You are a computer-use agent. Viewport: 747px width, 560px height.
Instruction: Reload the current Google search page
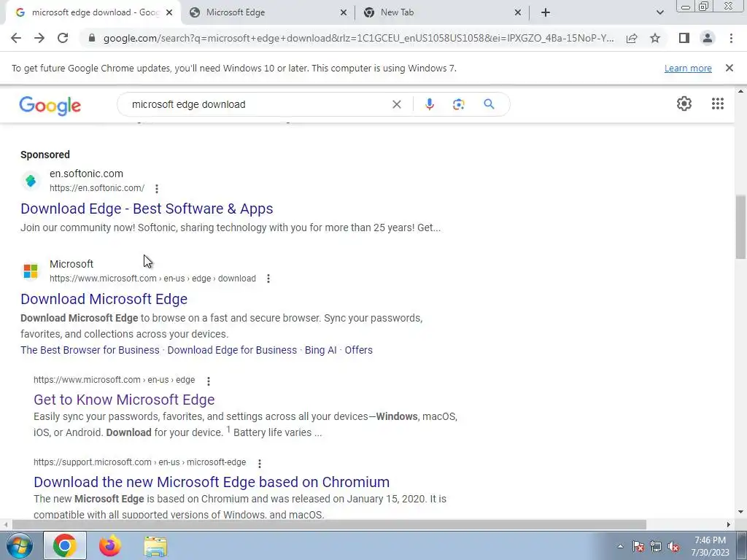click(63, 38)
